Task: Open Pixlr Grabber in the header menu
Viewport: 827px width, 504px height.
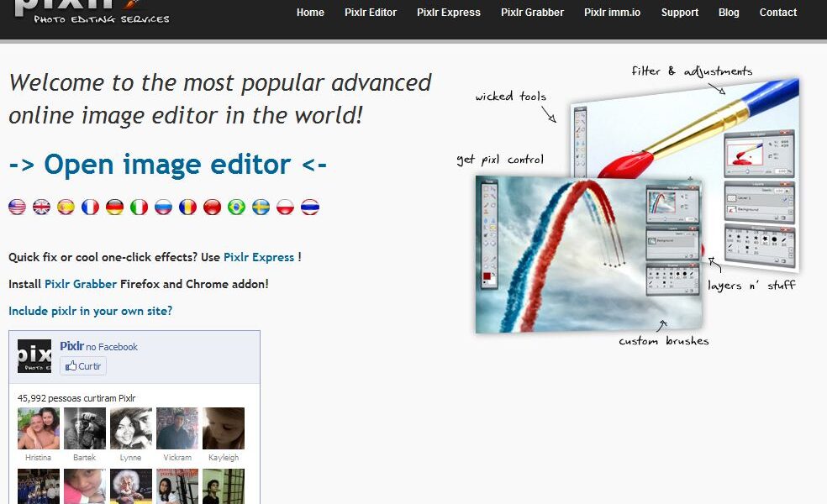Action: click(532, 12)
